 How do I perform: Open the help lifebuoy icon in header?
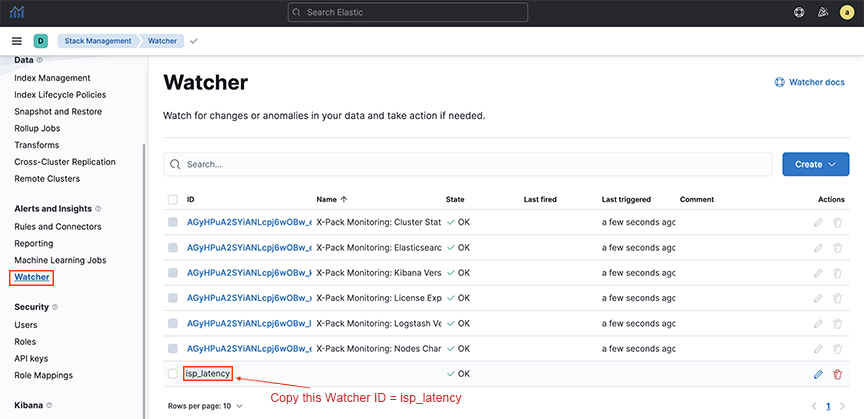[x=799, y=12]
